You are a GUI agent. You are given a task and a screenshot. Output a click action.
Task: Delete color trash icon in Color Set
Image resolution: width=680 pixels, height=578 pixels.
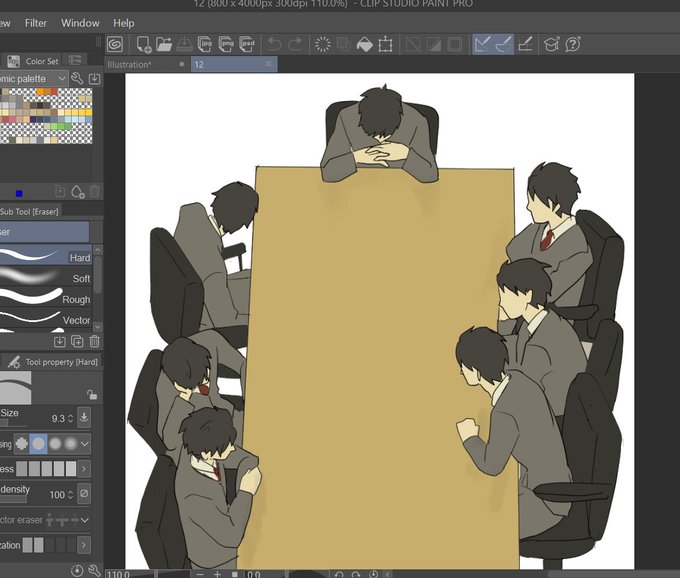(x=95, y=191)
